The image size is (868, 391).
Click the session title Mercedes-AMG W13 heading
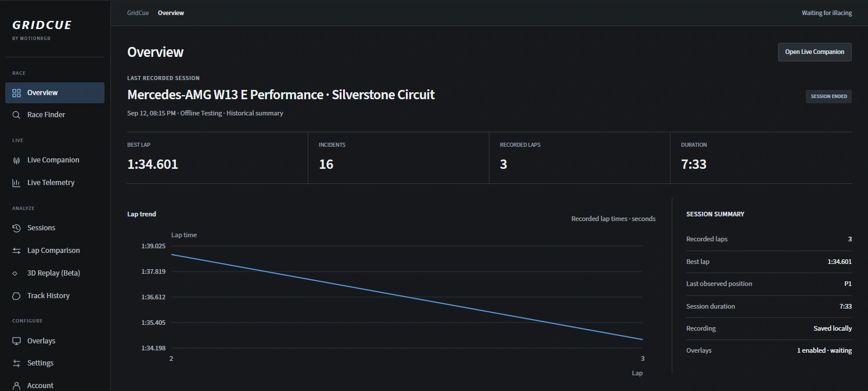(x=281, y=95)
